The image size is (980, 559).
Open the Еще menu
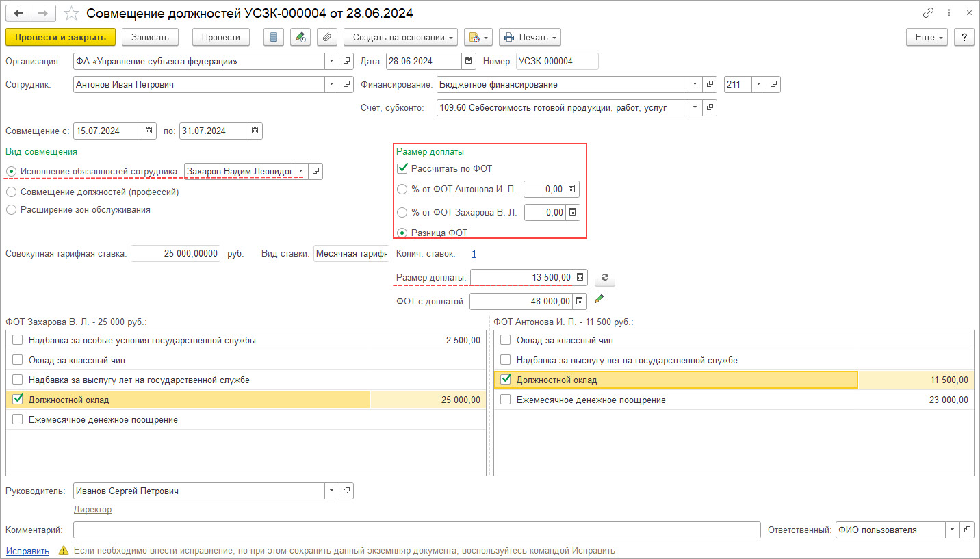tap(927, 37)
